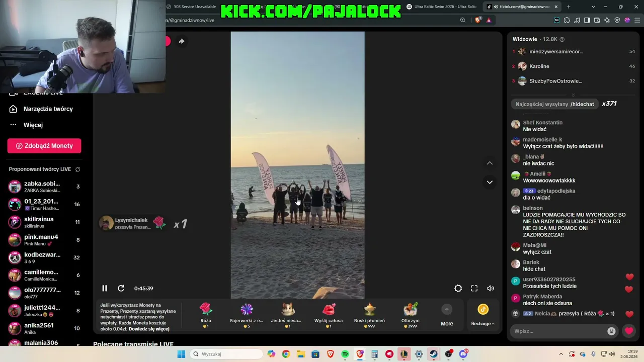644x362 pixels.
Task: Open the emoji picker in chat
Action: pyautogui.click(x=611, y=331)
